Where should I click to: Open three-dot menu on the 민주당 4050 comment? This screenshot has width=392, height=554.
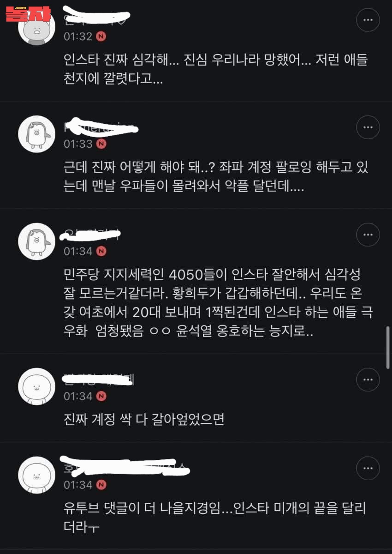368,235
